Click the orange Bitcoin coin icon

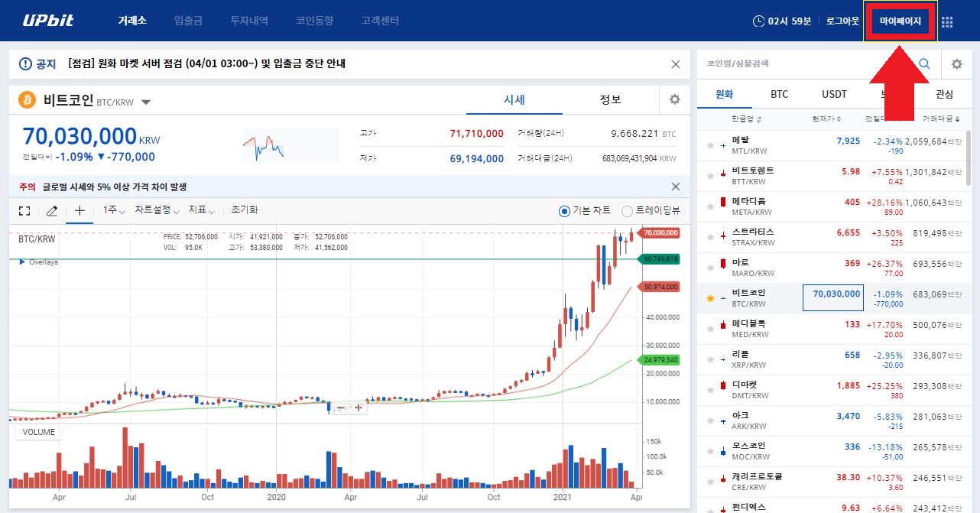28,100
